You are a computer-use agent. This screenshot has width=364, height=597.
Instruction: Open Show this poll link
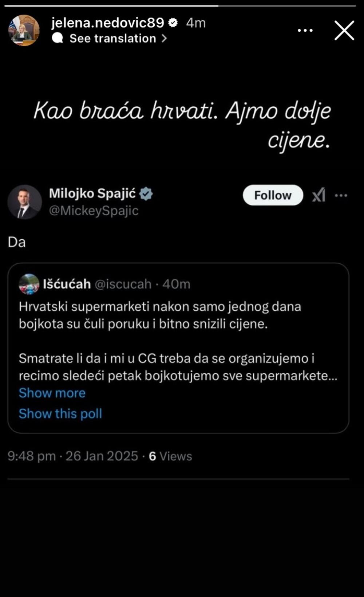pos(60,414)
